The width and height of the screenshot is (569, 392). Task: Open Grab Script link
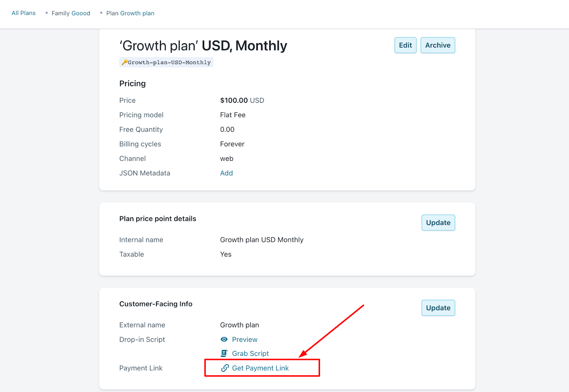coord(250,354)
